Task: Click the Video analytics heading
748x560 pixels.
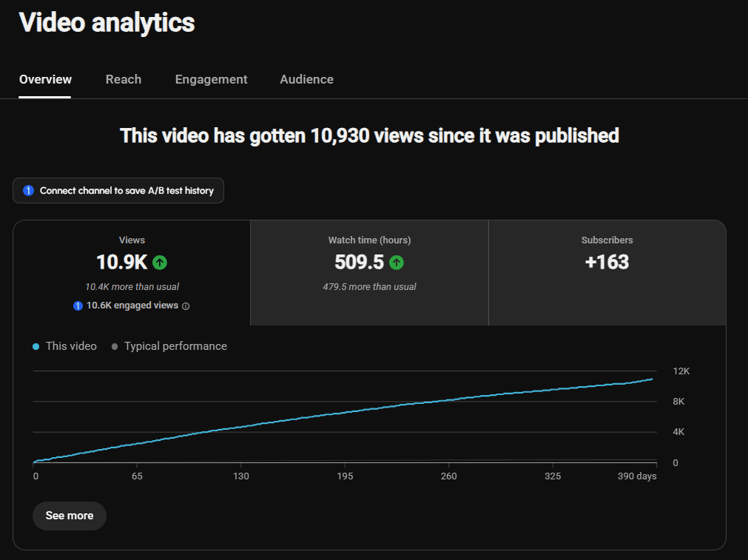Action: pos(107,22)
